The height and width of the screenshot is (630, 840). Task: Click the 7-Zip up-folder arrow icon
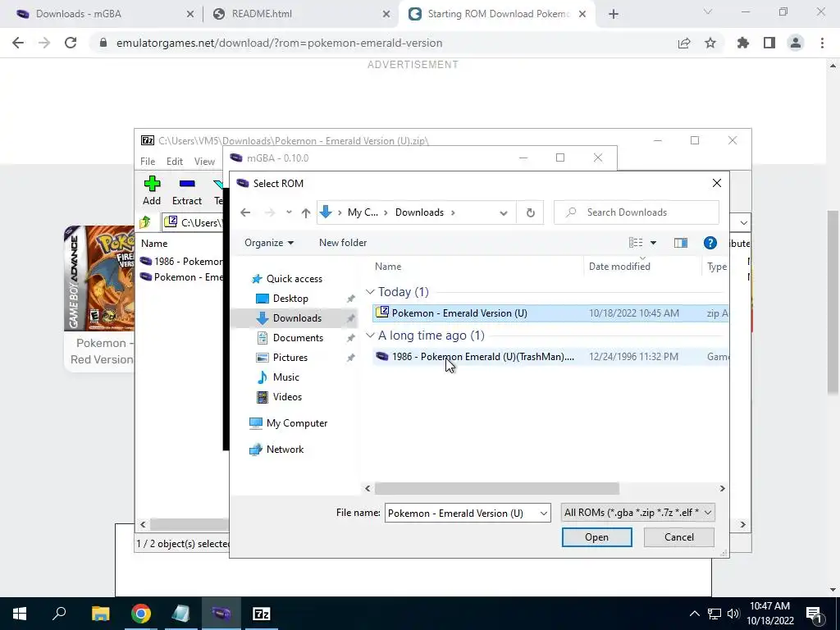[x=145, y=222]
